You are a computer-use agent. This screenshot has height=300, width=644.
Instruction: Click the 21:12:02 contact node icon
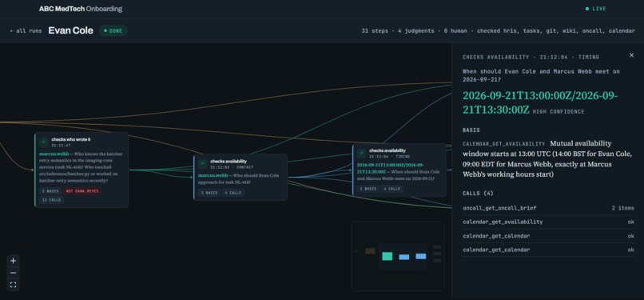tap(202, 163)
